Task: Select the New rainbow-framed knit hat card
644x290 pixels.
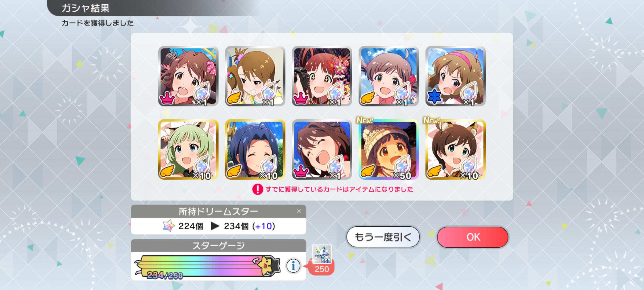Action: 389,150
